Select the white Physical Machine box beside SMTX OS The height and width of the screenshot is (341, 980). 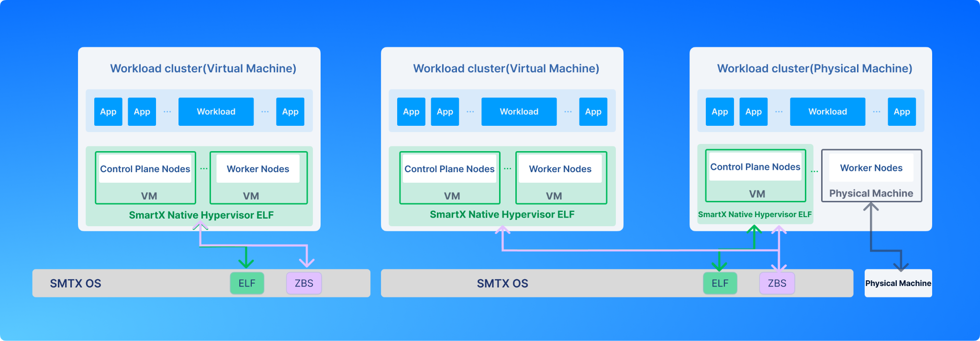[898, 283]
